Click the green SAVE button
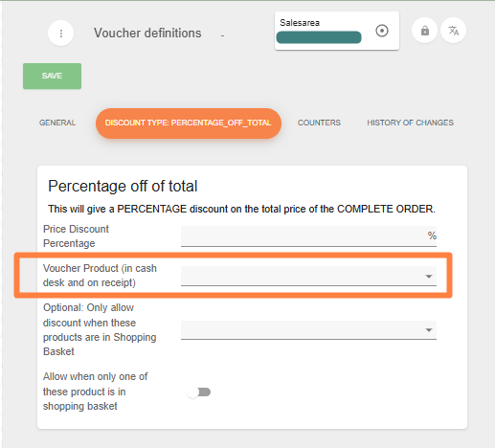 pyautogui.click(x=52, y=76)
